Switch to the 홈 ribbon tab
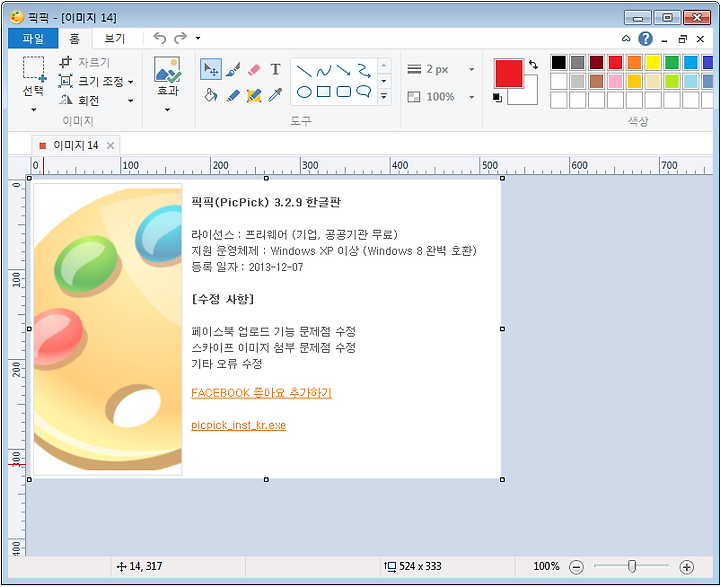The image size is (720, 587). (x=74, y=39)
